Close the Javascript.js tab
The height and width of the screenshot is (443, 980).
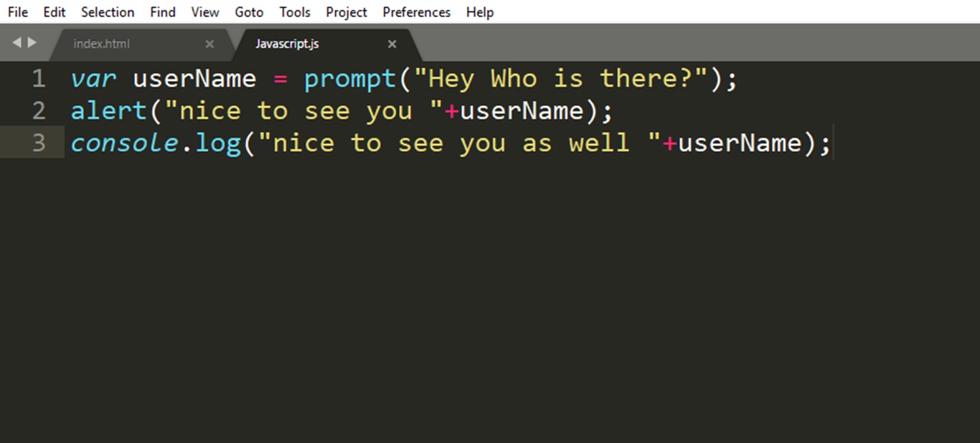click(x=392, y=44)
